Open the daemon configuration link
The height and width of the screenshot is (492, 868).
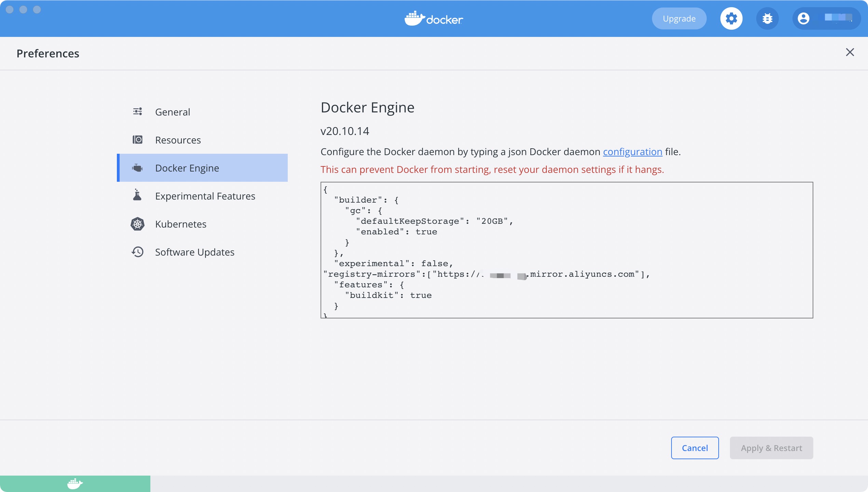(x=632, y=152)
